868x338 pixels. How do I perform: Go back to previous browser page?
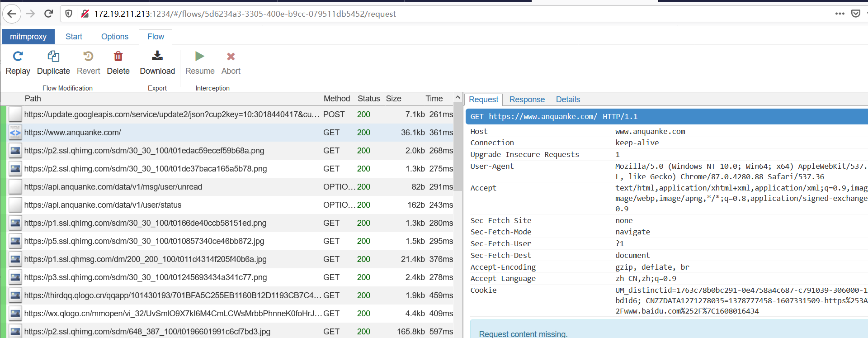(x=12, y=14)
